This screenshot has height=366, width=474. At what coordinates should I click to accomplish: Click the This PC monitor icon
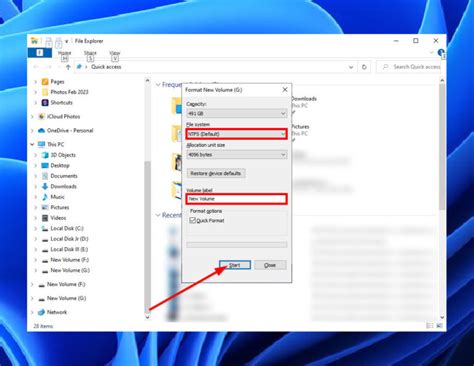[41, 145]
